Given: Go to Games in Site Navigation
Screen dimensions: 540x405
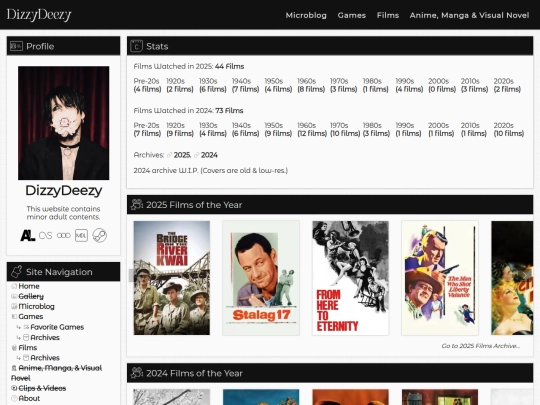Looking at the screenshot, I should click(x=31, y=316).
